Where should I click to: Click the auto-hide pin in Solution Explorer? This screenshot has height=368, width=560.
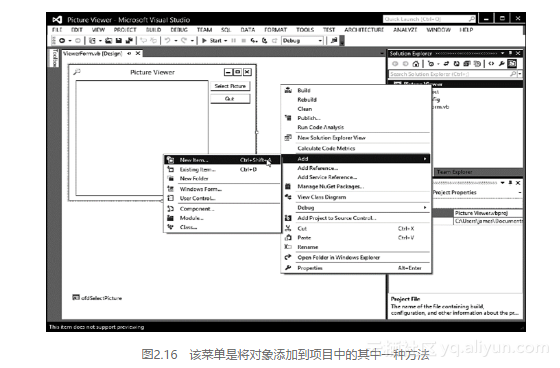[510, 53]
